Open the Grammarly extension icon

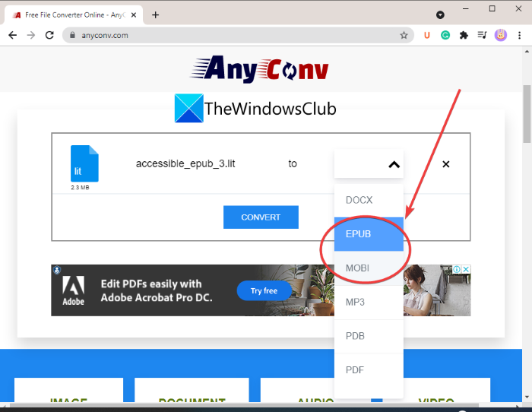pos(445,35)
